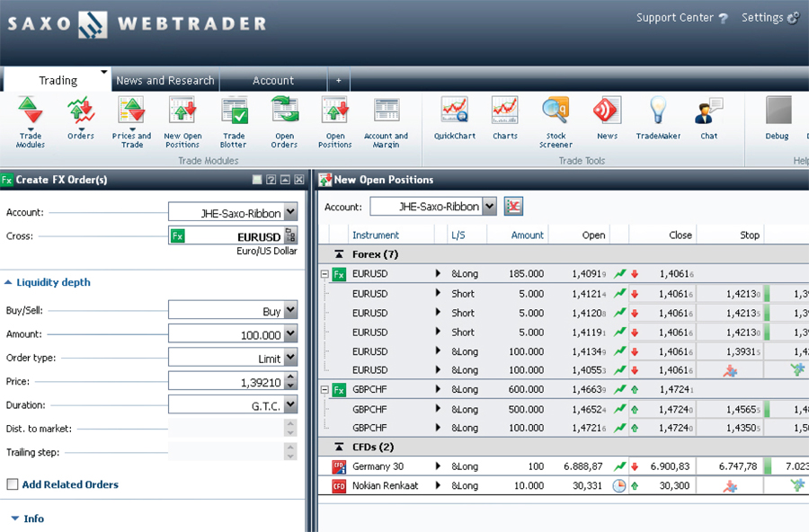Collapse the GBPCHF position group

pos(324,390)
